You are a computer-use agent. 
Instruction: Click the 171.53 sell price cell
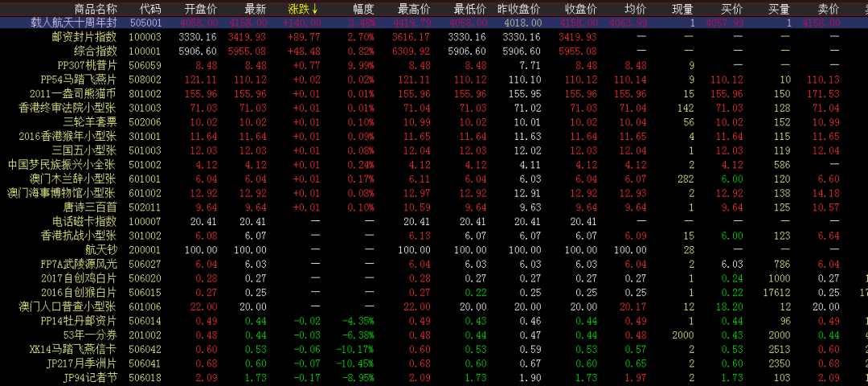click(823, 93)
